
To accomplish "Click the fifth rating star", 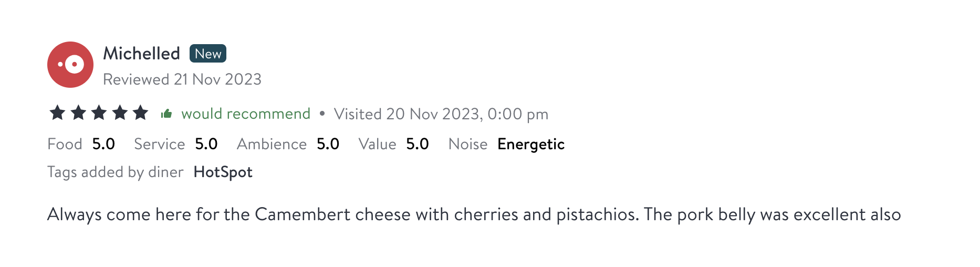I will 140,113.
